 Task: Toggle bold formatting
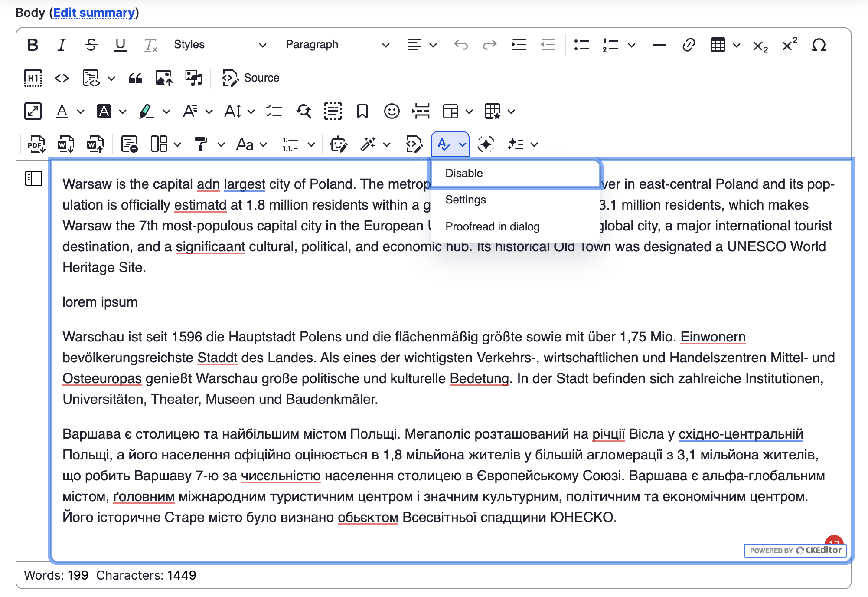(x=33, y=45)
